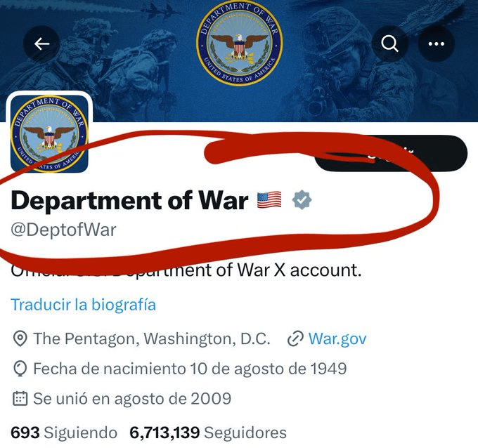Click the Se unió en agosto de 2009 text

click(132, 399)
